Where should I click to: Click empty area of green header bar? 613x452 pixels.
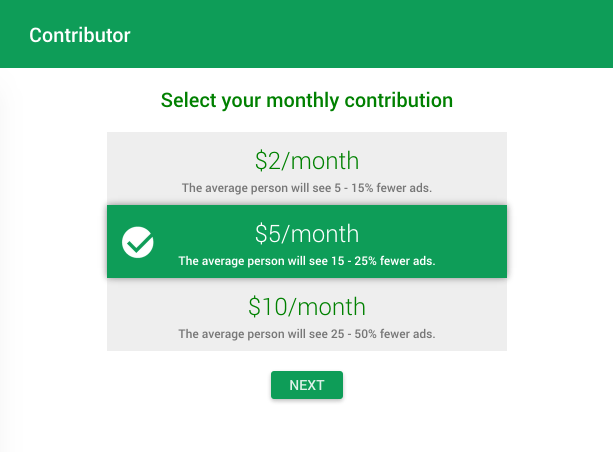400,35
